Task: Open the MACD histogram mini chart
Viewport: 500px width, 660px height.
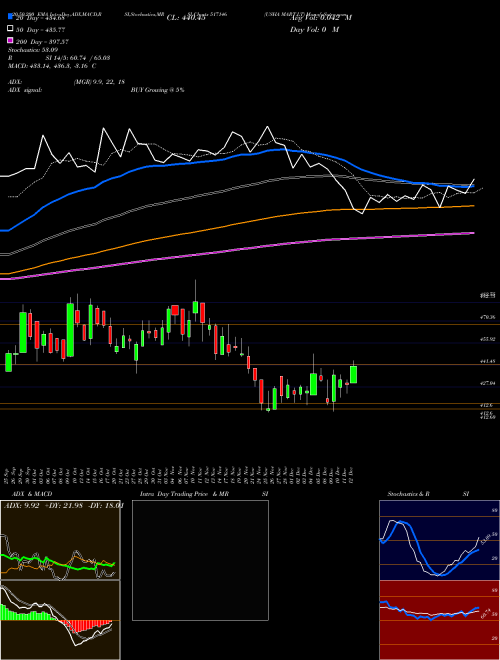Action: click(x=60, y=620)
